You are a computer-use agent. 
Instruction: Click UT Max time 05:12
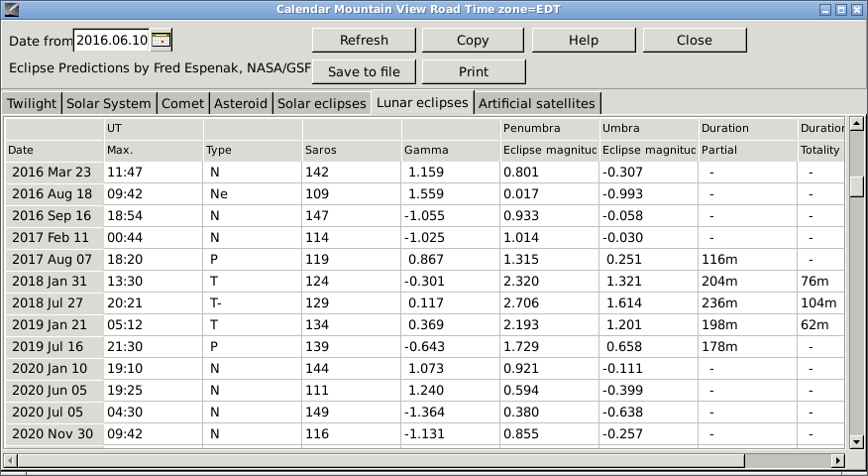(154, 324)
